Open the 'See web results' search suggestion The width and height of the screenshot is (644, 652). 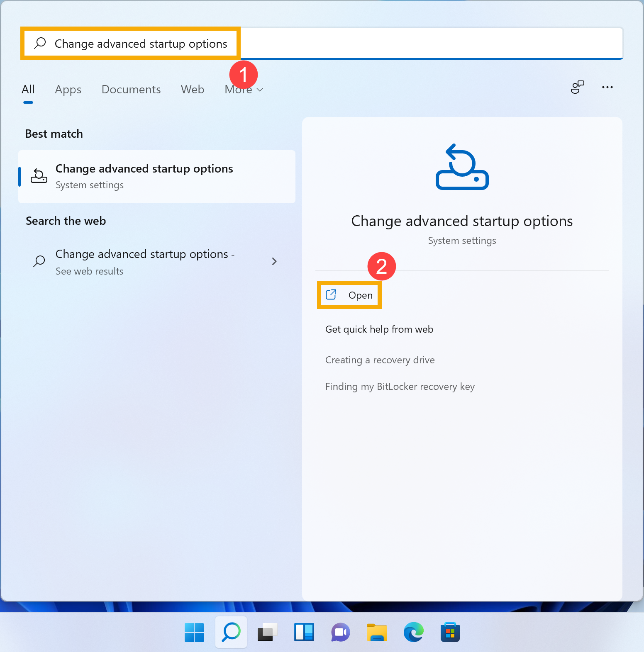coord(157,262)
